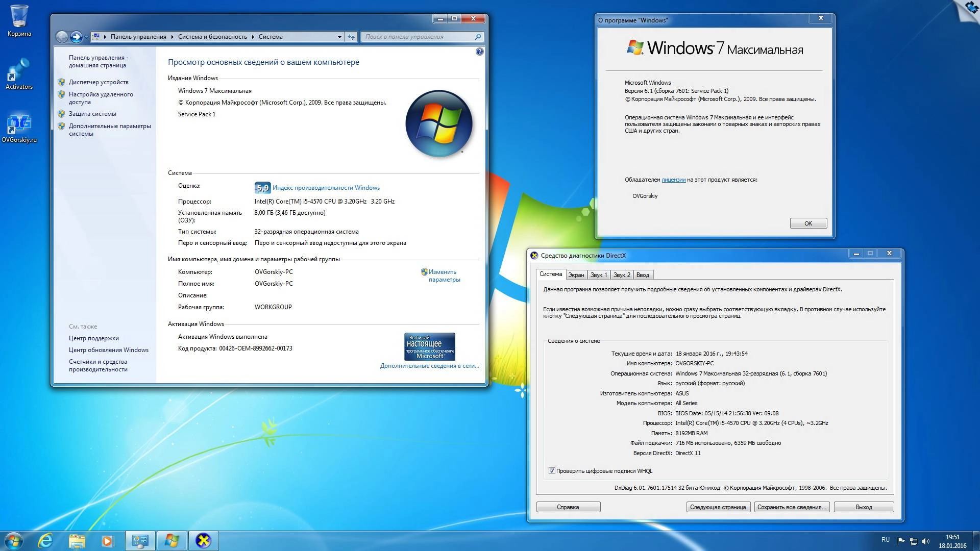Click the 5,9 performance score badge

click(x=262, y=188)
